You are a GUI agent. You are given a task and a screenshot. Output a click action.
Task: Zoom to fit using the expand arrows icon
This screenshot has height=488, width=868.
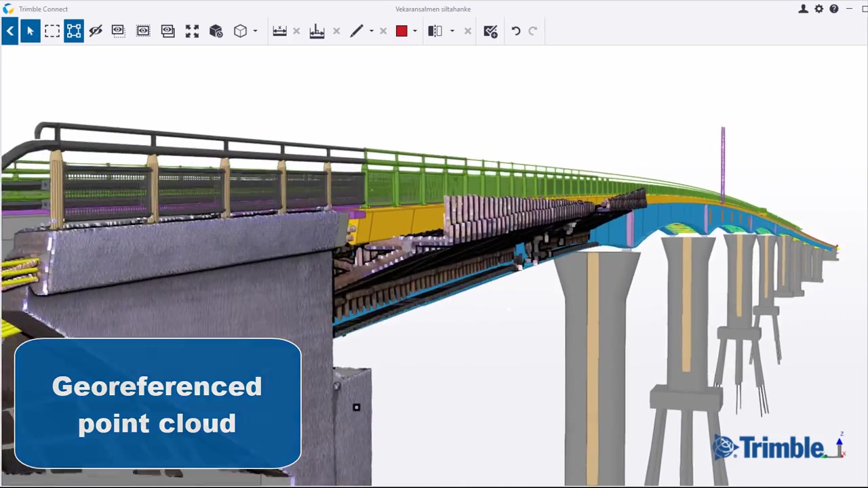[192, 30]
